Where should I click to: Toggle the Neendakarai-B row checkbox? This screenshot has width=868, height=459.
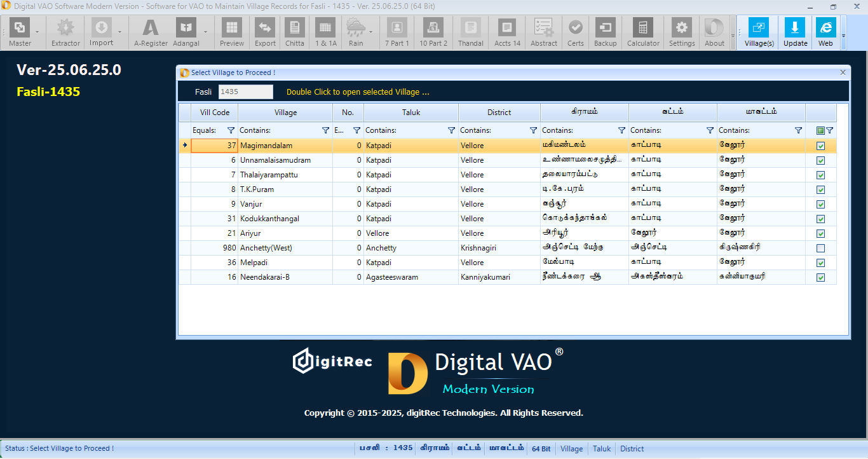[x=820, y=277]
